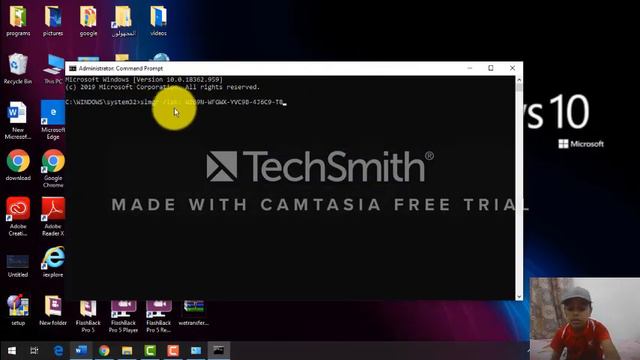Open Edge from the taskbar
This screenshot has height=360, width=640.
coord(58,351)
